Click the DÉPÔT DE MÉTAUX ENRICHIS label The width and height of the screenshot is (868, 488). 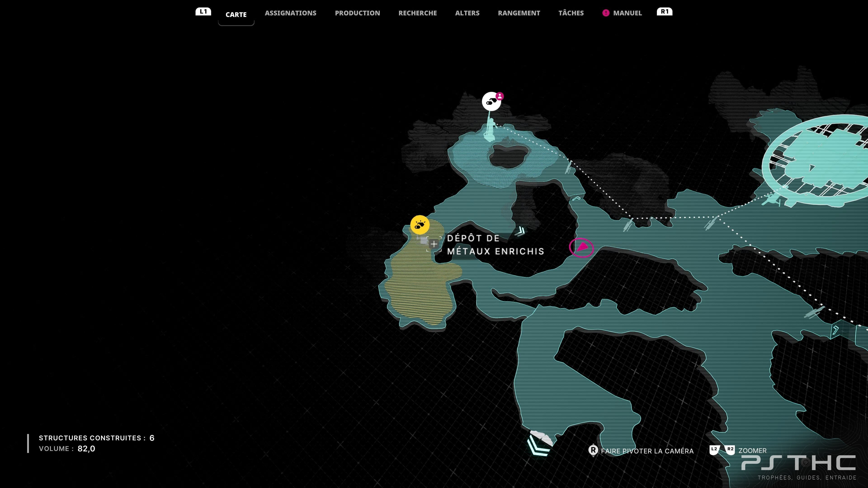pyautogui.click(x=495, y=245)
